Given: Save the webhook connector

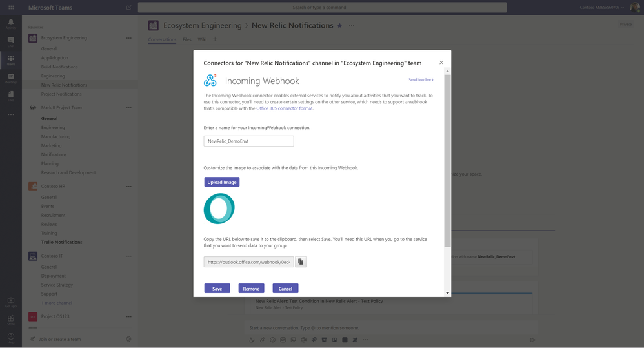Looking at the screenshot, I should click(217, 289).
